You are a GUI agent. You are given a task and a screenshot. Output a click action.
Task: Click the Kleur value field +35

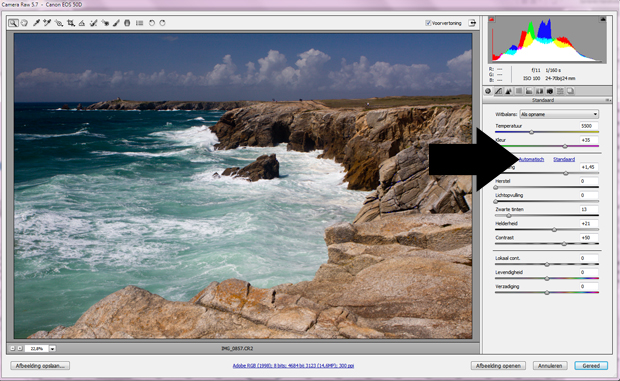click(588, 140)
